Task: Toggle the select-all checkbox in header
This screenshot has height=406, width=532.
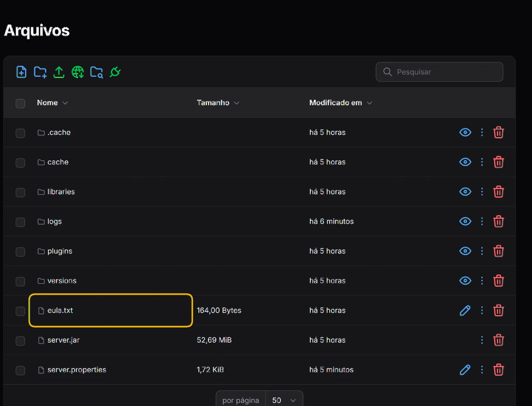Action: [20, 103]
